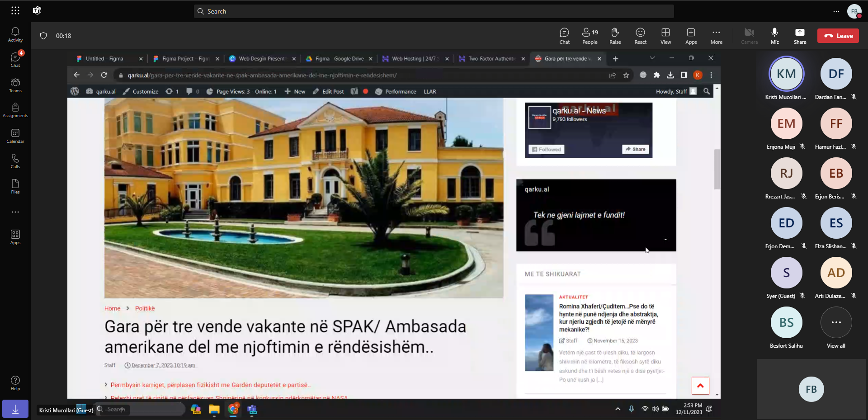Click the browser page vertical scrollbar

(x=717, y=170)
